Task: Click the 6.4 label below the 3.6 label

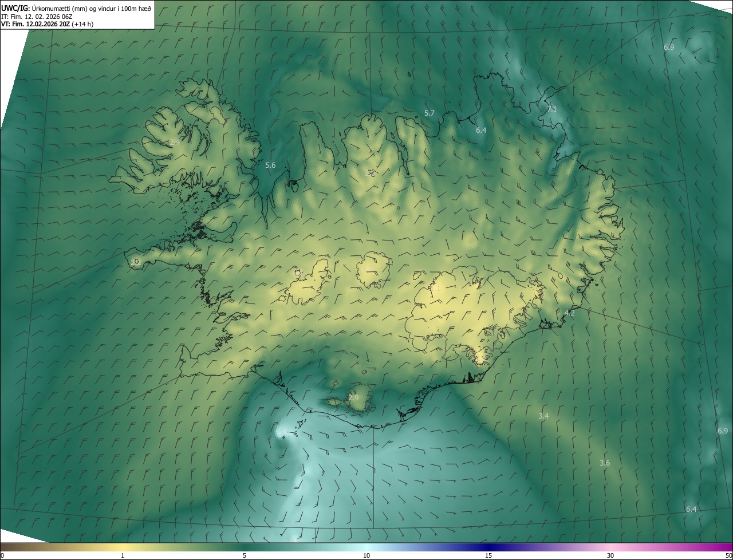Action: coord(691,509)
